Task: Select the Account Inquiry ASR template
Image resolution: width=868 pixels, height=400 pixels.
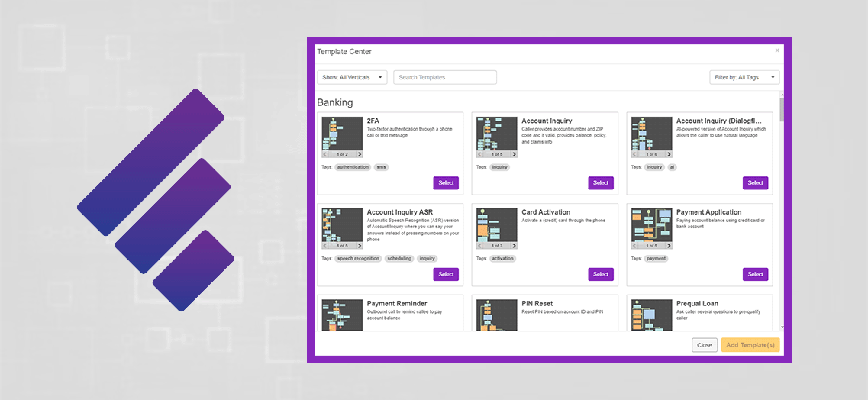Action: click(x=446, y=274)
